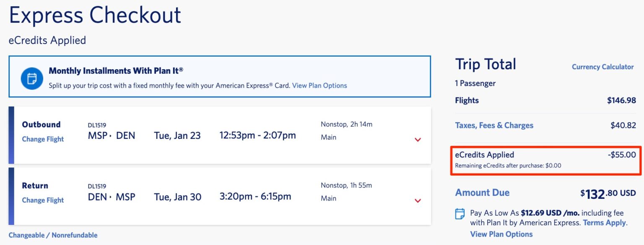Click the Trip Total heading
This screenshot has width=644, height=245.
tap(485, 64)
